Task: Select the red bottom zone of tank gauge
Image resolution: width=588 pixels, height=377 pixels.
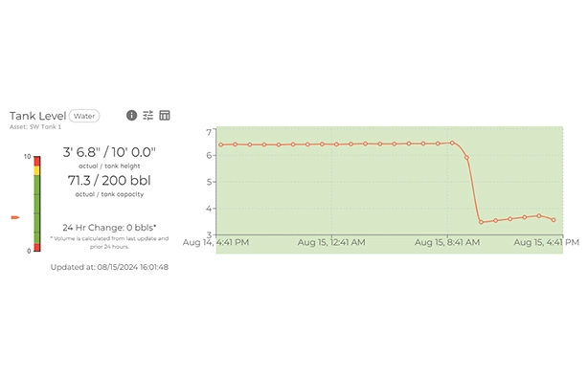Action: pos(36,247)
